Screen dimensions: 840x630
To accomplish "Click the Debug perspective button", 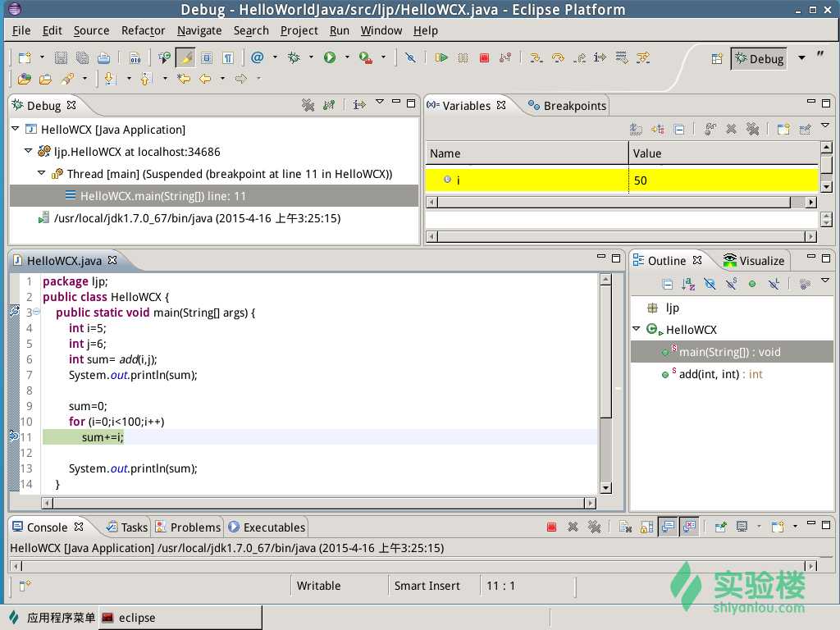I will pyautogui.click(x=759, y=59).
